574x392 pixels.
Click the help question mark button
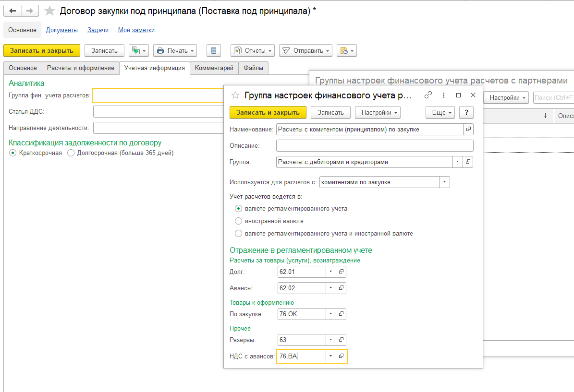point(466,112)
